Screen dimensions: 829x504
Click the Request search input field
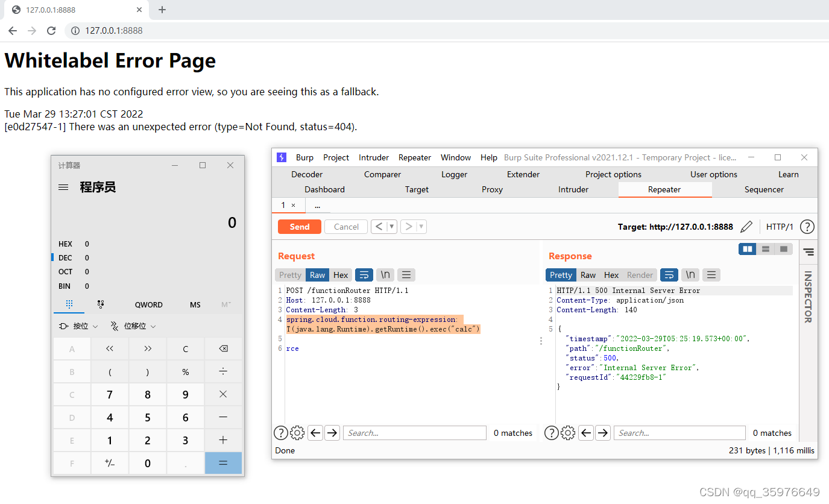click(415, 433)
